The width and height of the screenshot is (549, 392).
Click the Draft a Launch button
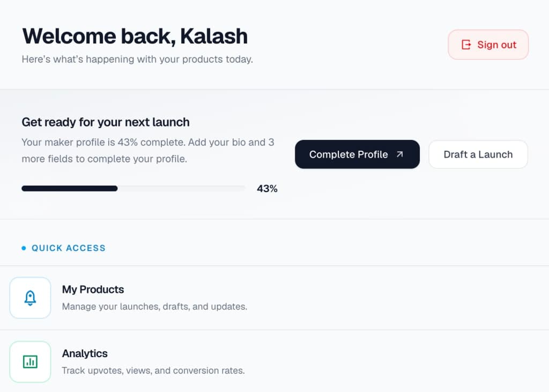[x=478, y=154]
